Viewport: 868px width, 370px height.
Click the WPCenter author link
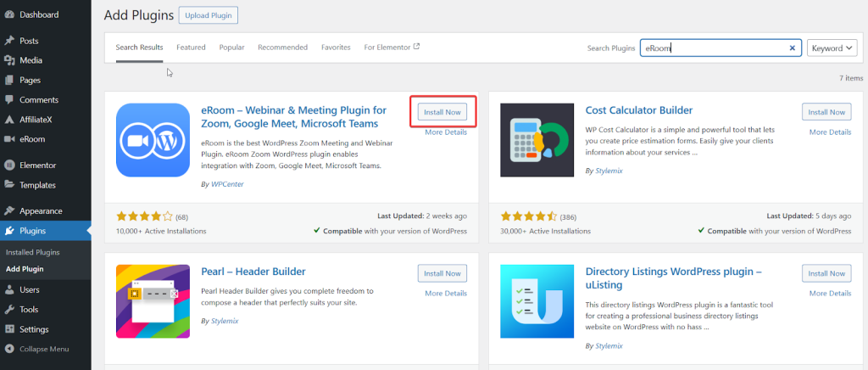coord(227,184)
